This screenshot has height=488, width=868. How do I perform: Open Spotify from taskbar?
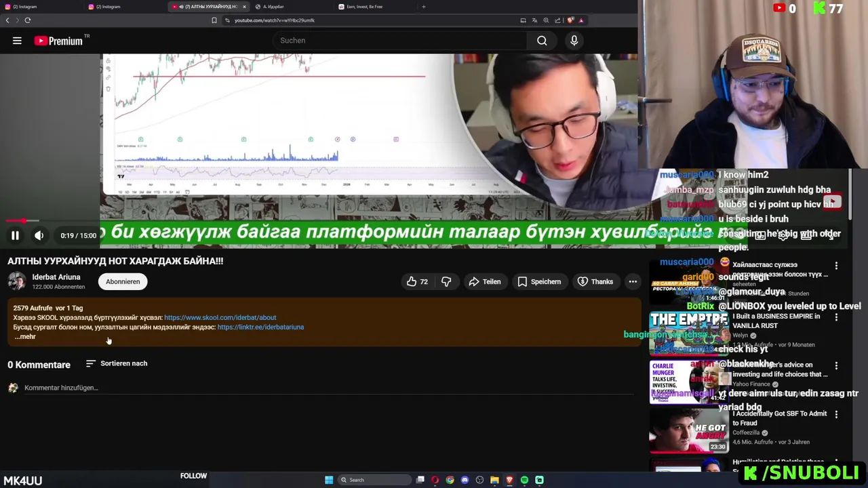(x=524, y=480)
